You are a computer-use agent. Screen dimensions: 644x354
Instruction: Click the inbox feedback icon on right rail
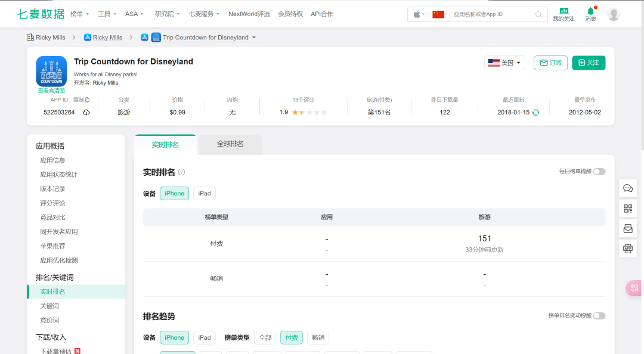(x=628, y=228)
